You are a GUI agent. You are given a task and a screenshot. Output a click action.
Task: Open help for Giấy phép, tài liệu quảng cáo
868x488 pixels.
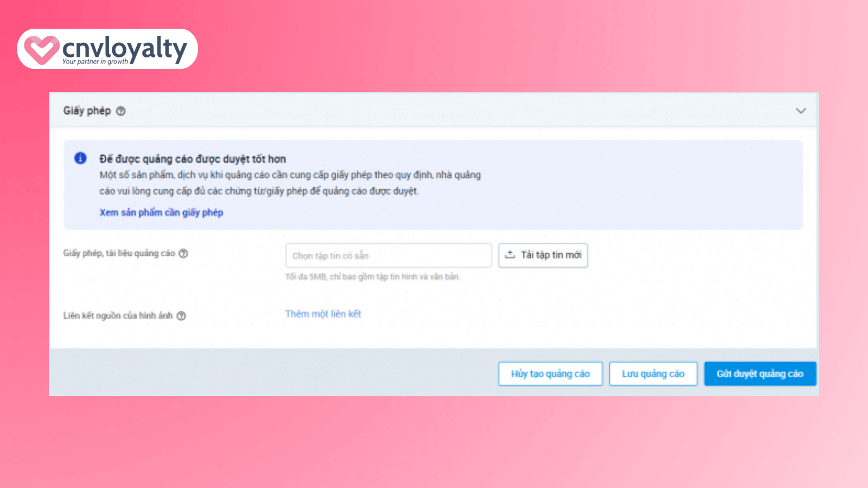[183, 253]
